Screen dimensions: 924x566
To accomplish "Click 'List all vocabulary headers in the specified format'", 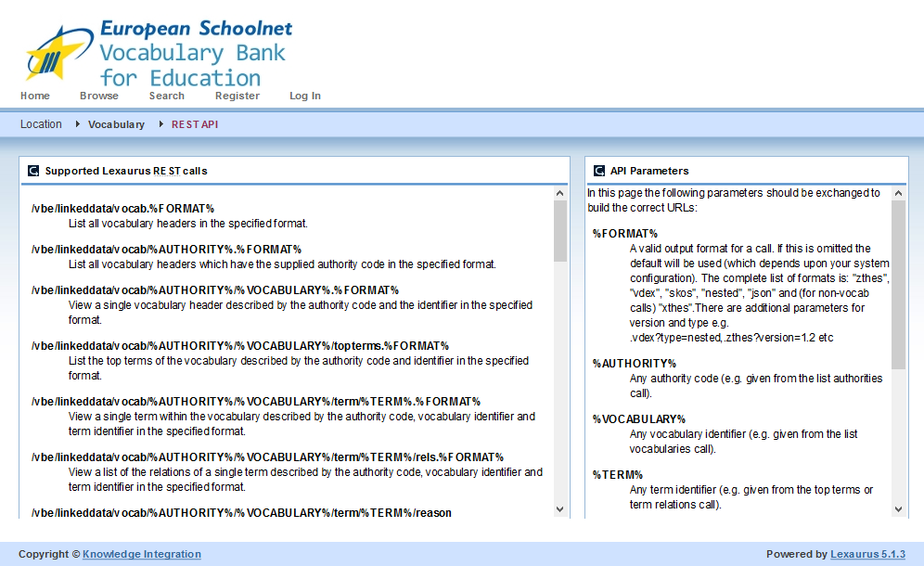I will click(x=188, y=224).
